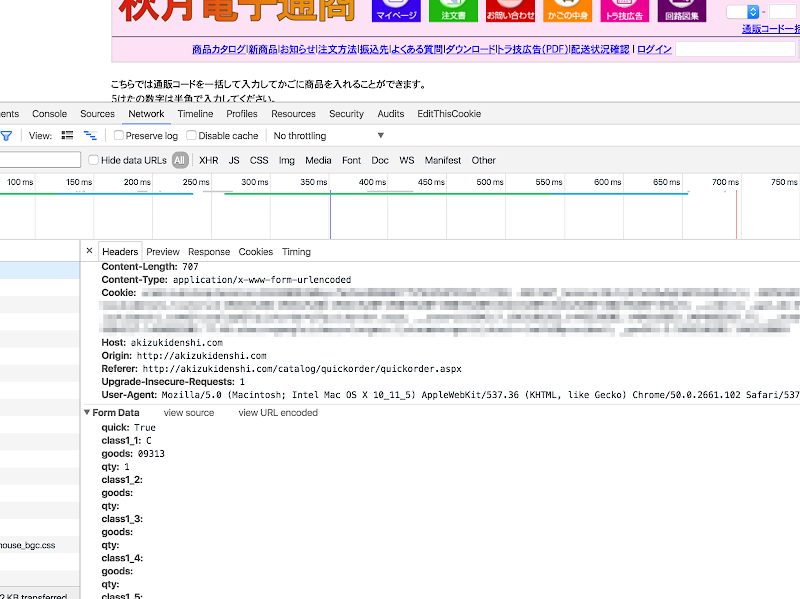Filter requests by XHR
The image size is (800, 599).
tap(209, 160)
